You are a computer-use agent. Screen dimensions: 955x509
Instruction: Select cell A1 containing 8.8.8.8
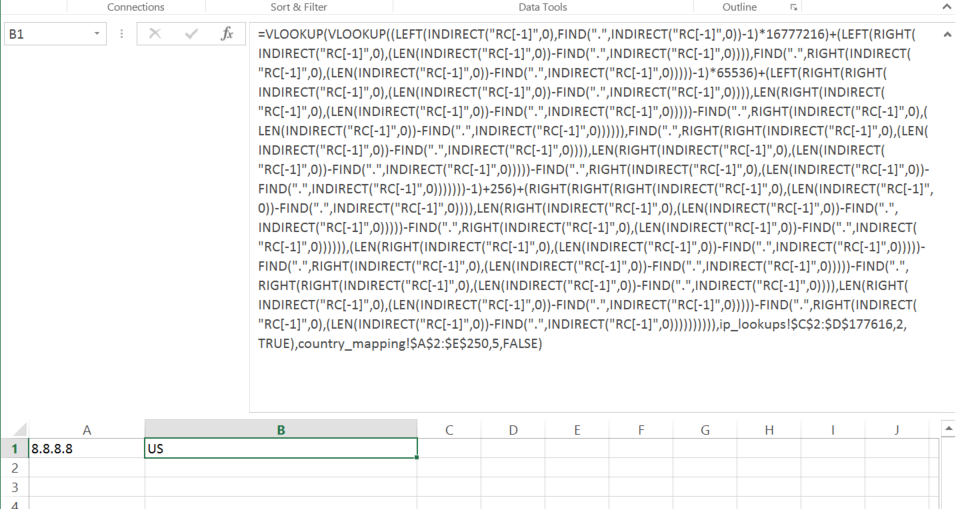[86, 449]
